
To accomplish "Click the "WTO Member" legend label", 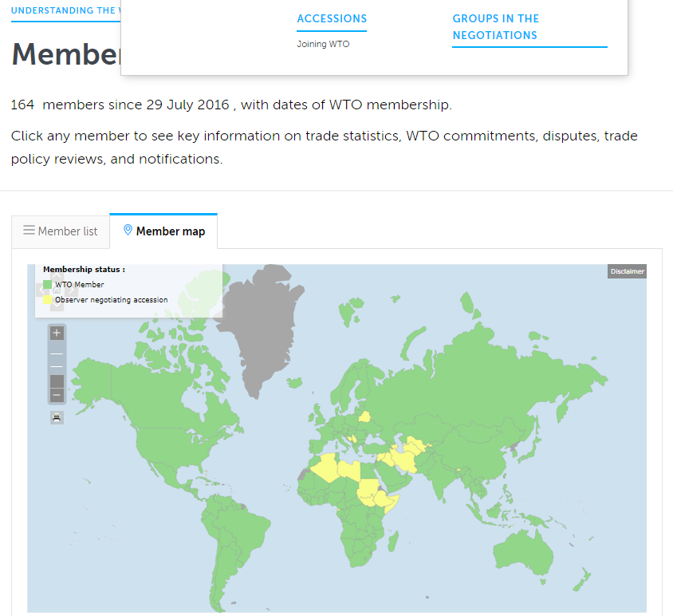I will click(80, 284).
